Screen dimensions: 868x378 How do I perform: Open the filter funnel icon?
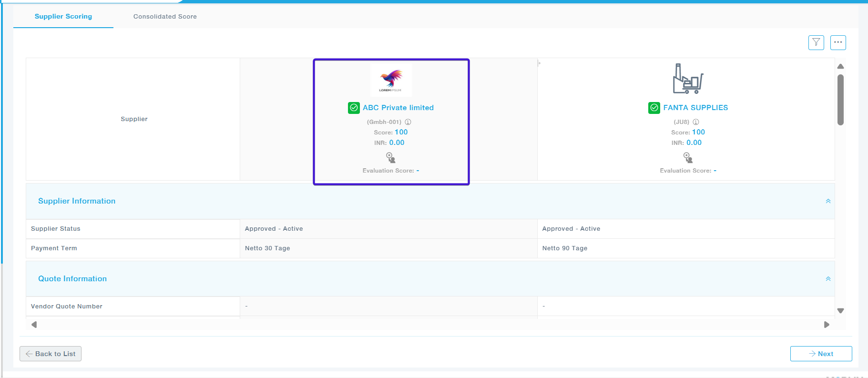point(816,42)
